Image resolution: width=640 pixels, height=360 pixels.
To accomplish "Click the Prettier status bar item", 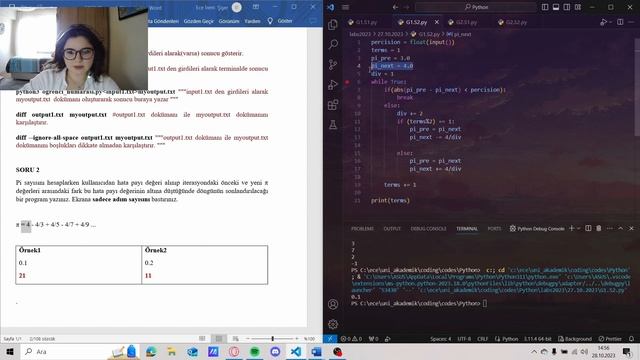I will tap(609, 339).
